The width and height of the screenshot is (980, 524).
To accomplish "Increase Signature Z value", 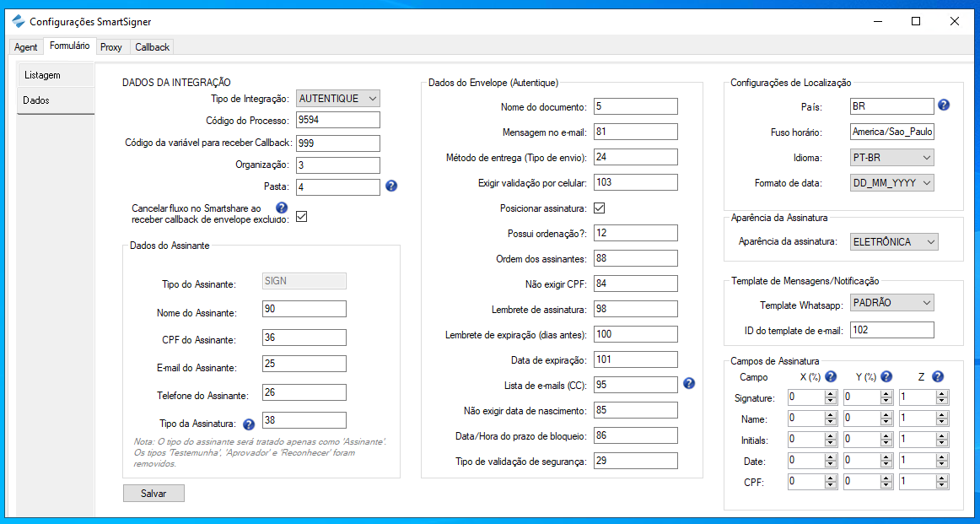I will pyautogui.click(x=942, y=394).
